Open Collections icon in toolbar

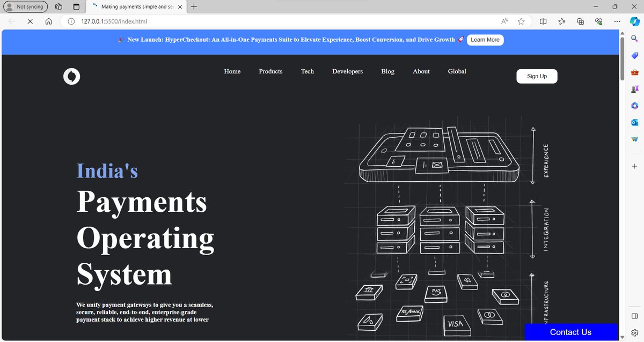pos(580,21)
